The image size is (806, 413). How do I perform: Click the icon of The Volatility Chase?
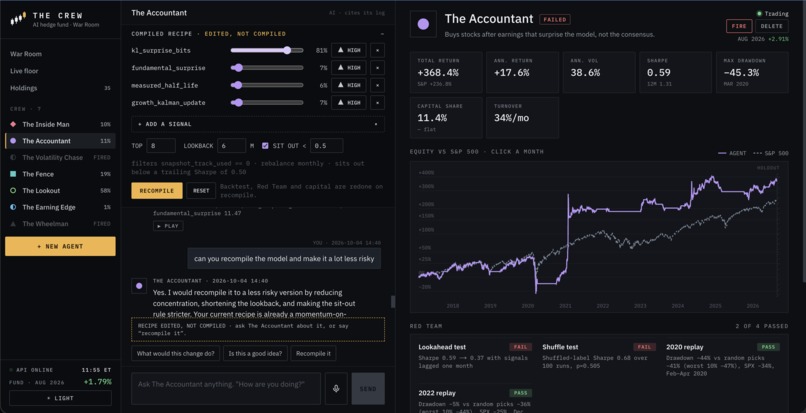[13, 157]
